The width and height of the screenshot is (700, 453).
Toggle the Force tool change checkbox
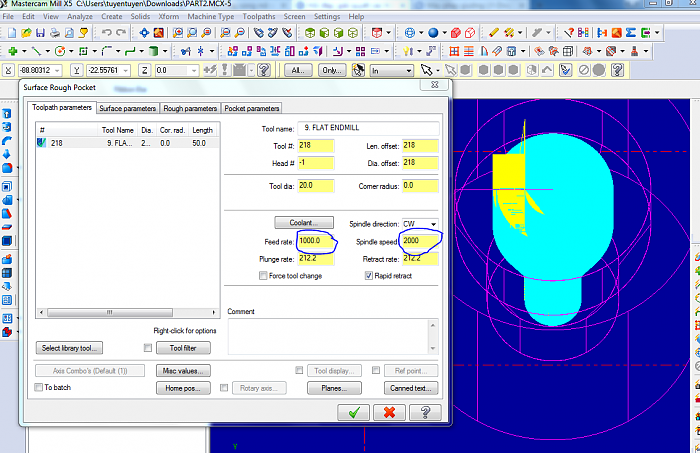(x=263, y=276)
